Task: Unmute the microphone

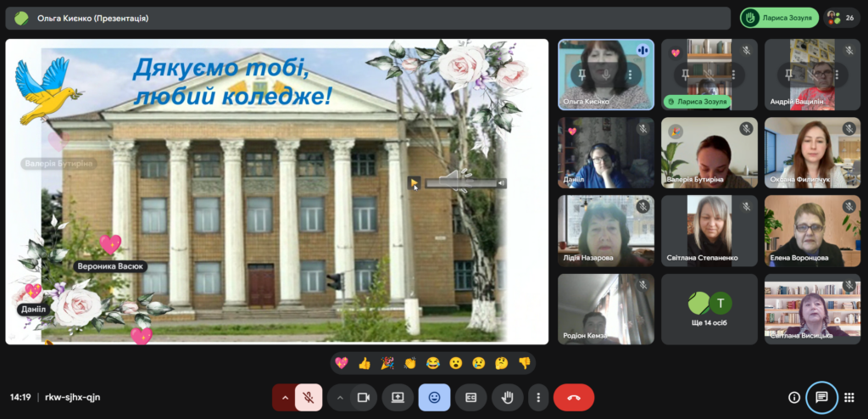Action: point(309,397)
